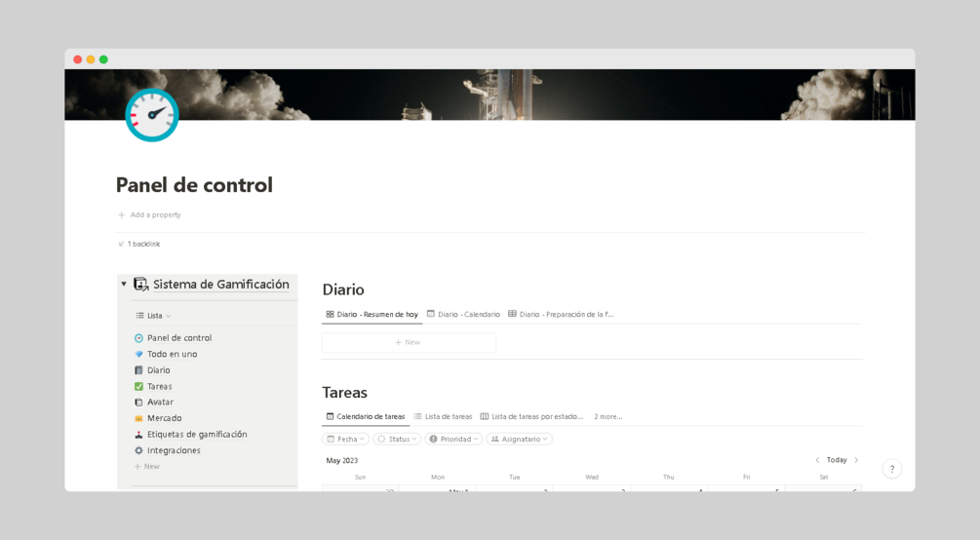Viewport: 980px width, 540px height.
Task: Click the calendar icon on Diario - Calendario tab
Action: [431, 314]
